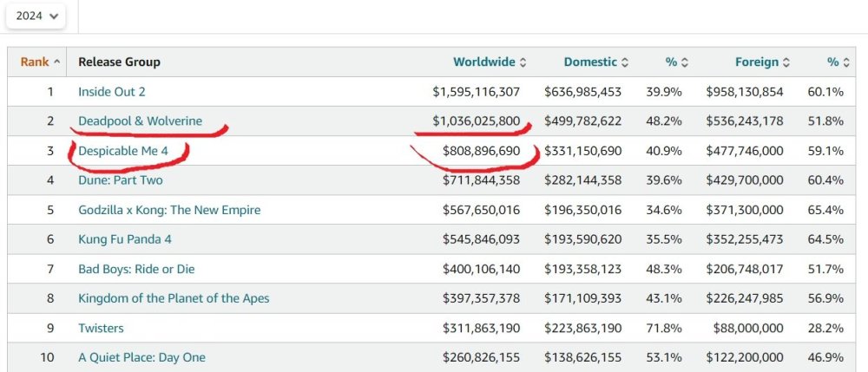Click Inside Out 2 worldwide gross value

coord(476,92)
